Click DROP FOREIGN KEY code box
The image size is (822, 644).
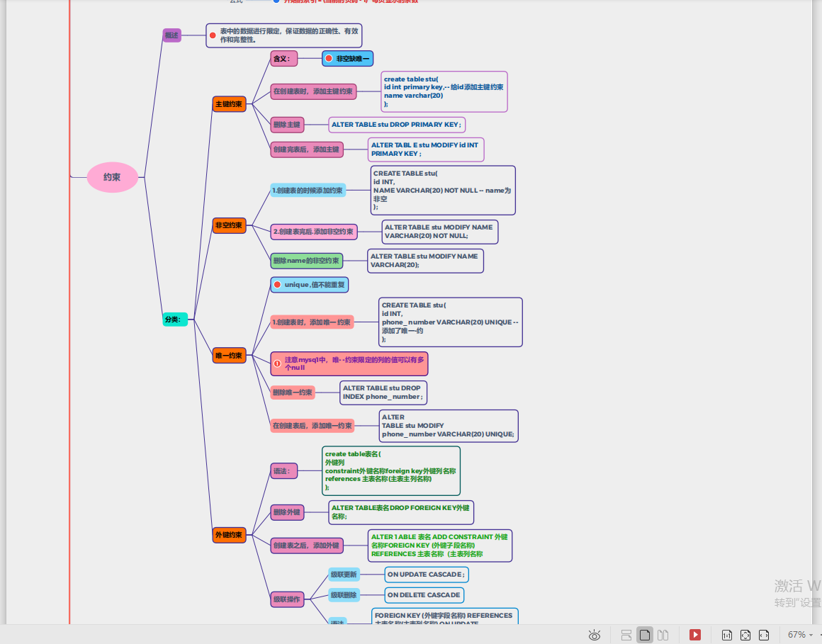pyautogui.click(x=401, y=512)
